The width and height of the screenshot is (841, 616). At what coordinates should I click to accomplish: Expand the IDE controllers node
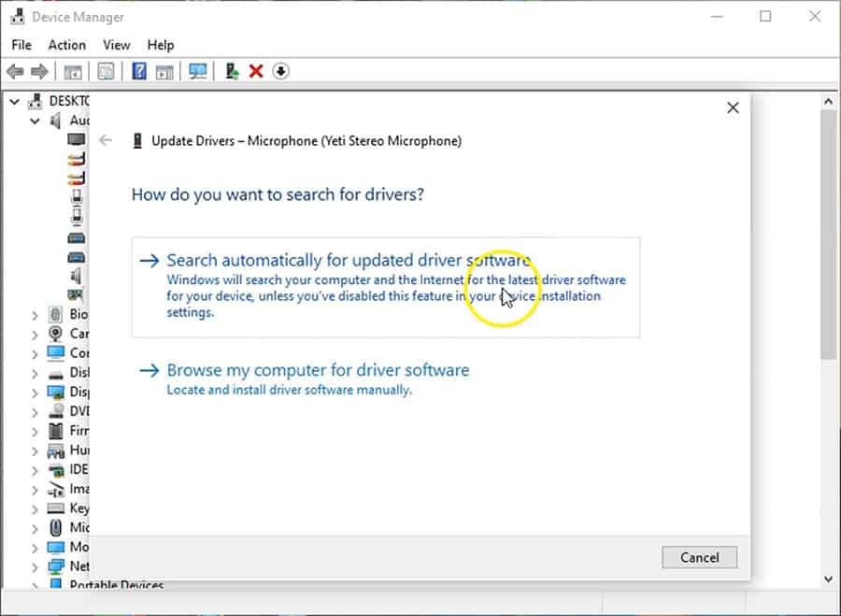35,470
